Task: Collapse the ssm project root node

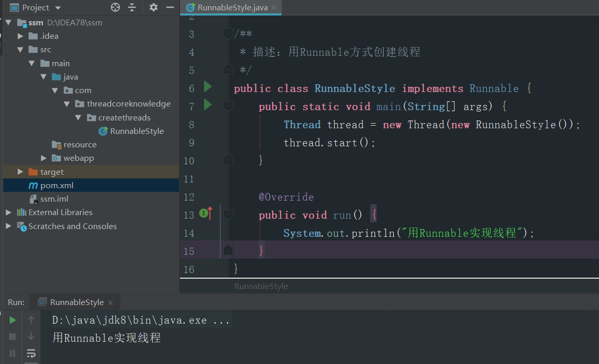Action: [8, 23]
